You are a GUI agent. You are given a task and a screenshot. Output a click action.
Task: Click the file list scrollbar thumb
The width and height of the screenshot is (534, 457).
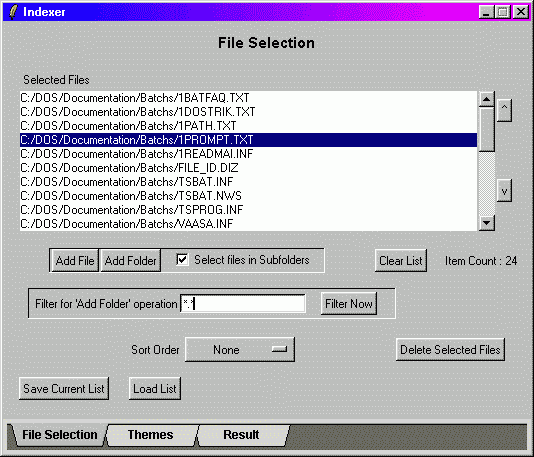(486, 129)
